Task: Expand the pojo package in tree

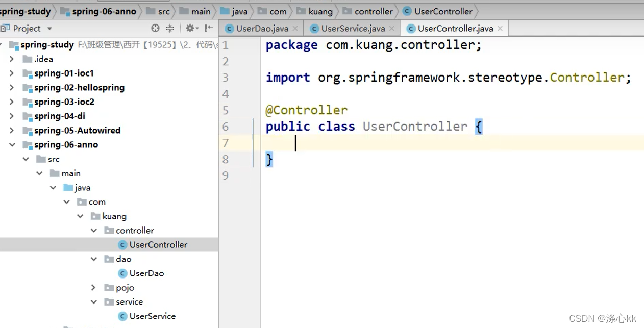Action: (x=94, y=288)
